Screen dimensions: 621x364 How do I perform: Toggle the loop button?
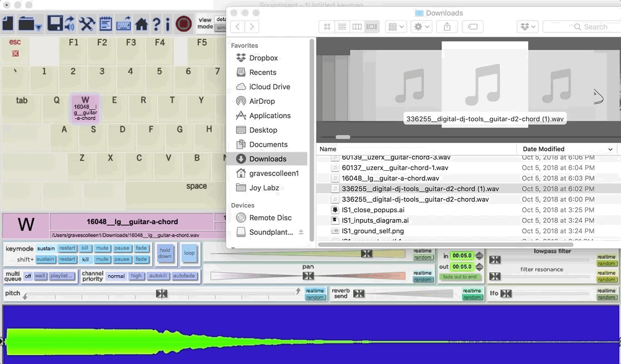coord(189,253)
